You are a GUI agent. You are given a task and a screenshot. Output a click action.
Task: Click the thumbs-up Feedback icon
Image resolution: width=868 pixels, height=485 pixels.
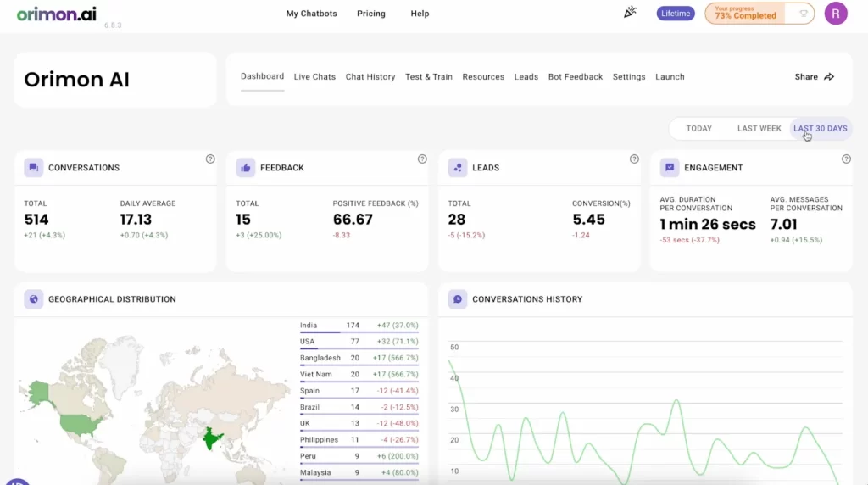[246, 168]
